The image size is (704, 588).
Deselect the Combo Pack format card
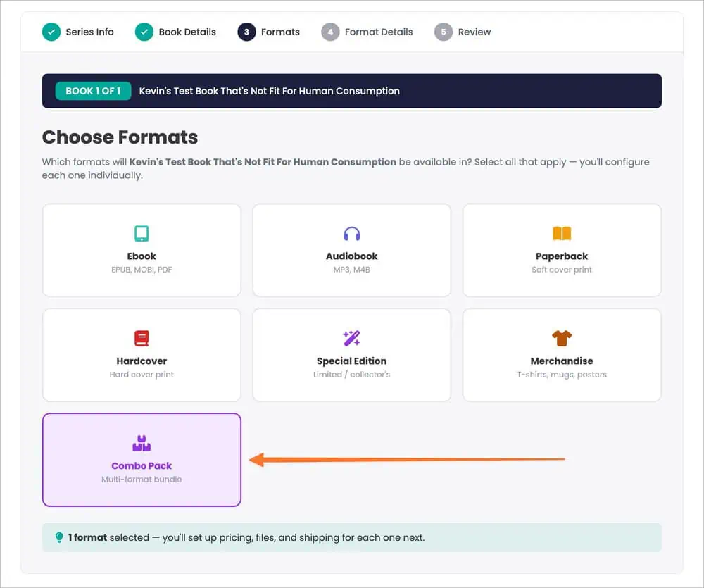tap(142, 460)
